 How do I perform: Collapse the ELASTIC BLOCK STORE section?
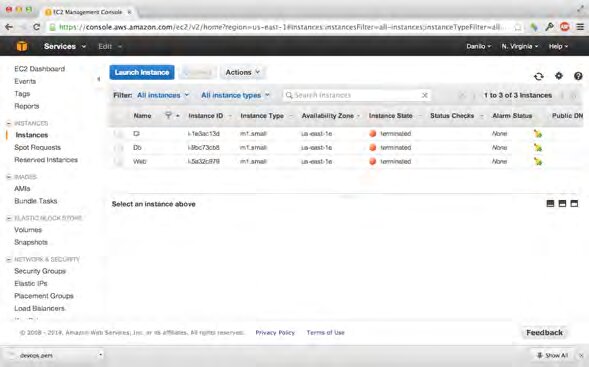9,218
